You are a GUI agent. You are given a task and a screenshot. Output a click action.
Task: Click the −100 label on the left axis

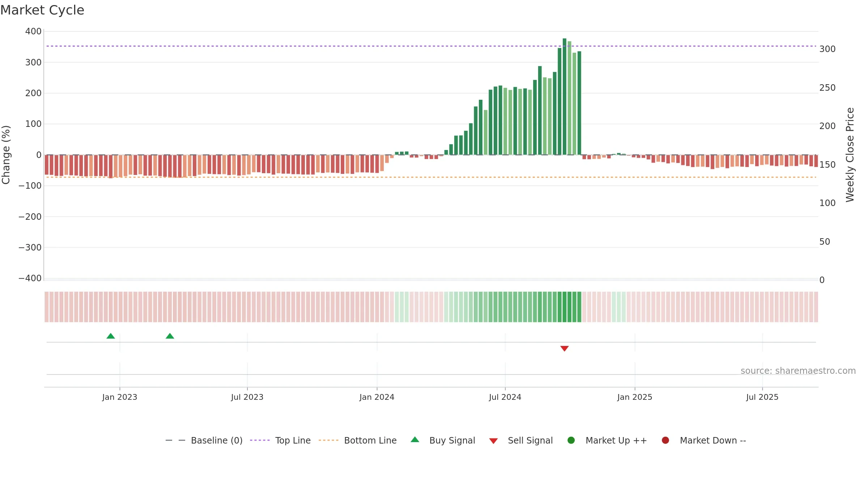[x=30, y=186]
